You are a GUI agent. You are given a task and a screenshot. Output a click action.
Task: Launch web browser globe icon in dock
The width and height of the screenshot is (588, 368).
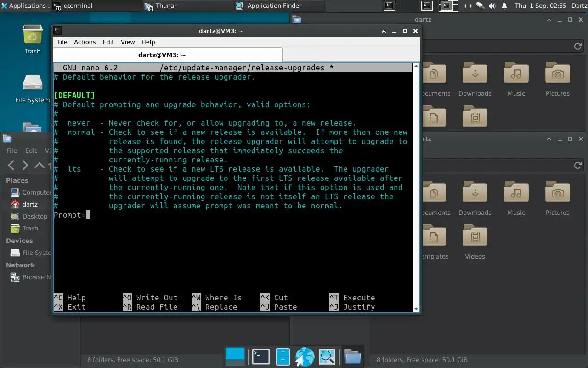tap(305, 356)
